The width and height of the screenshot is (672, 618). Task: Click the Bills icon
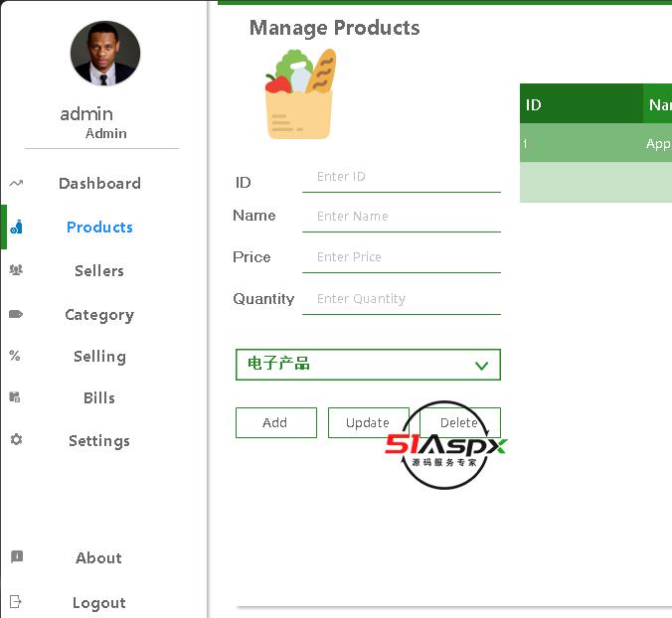(15, 397)
